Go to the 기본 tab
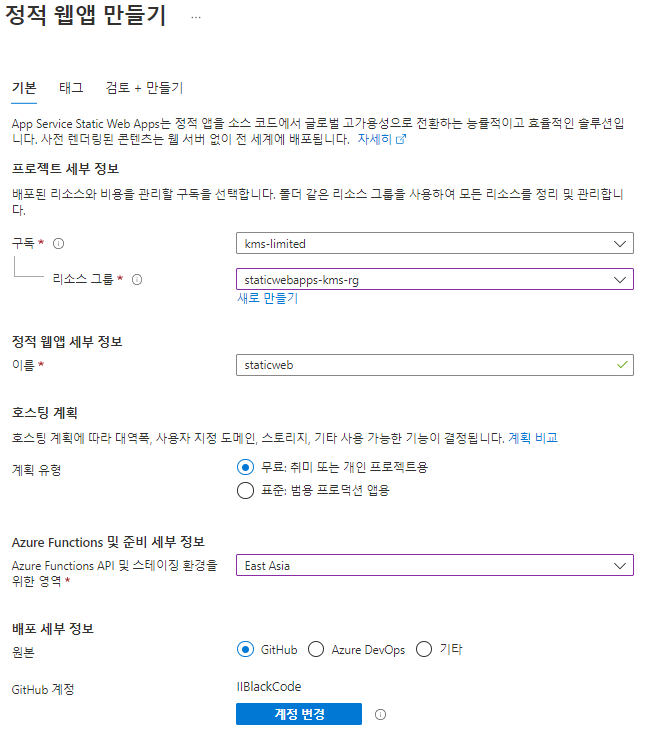This screenshot has width=647, height=745. (24, 88)
